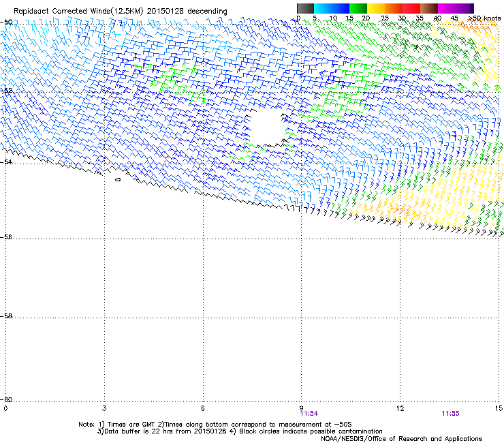504x443 pixels.
Task: Click the orange 25-30 knots legend swatch
Action: 394,8
